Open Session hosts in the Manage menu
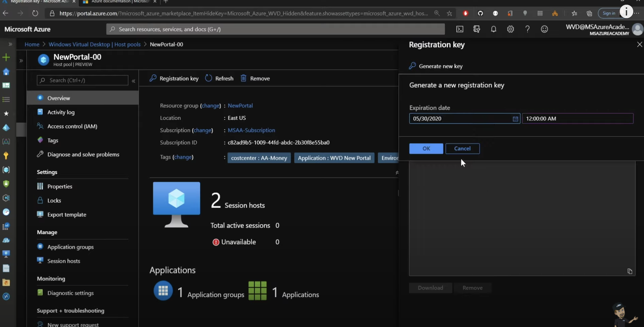644x327 pixels. click(64, 261)
